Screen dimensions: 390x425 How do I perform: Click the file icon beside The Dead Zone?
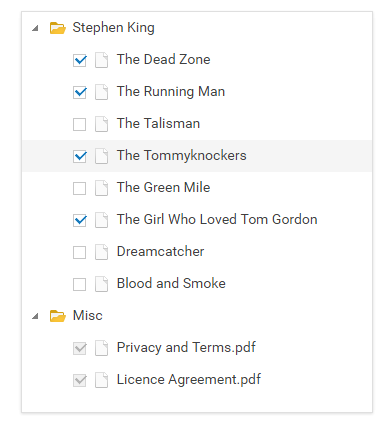pos(101,60)
